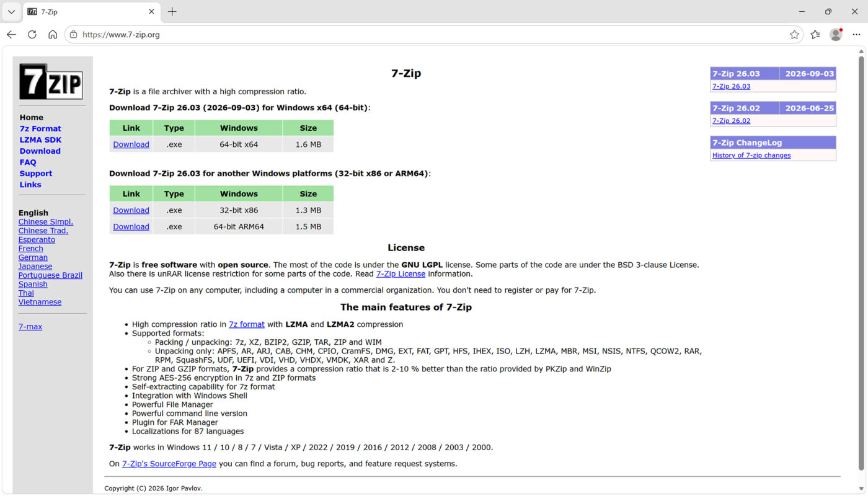Click the page vertical scrollbar
Image resolution: width=868 pixels, height=496 pixels.
click(861, 263)
